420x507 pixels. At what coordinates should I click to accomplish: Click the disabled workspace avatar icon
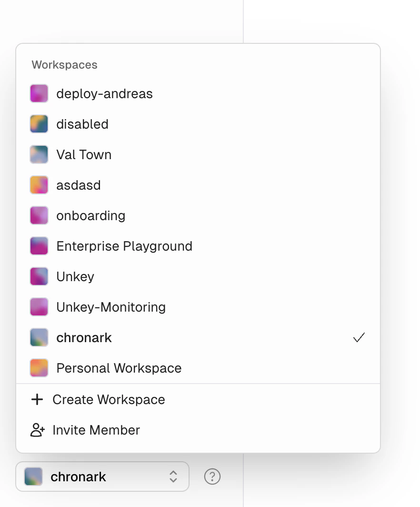click(39, 124)
